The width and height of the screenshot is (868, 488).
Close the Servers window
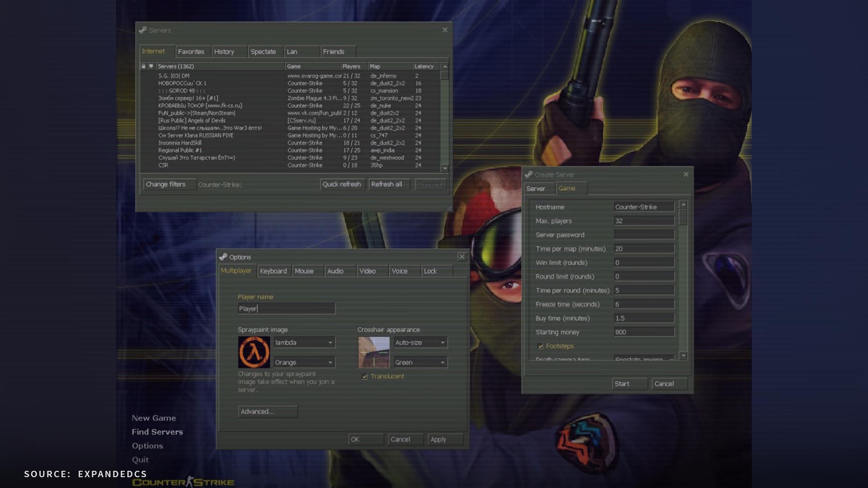(445, 30)
